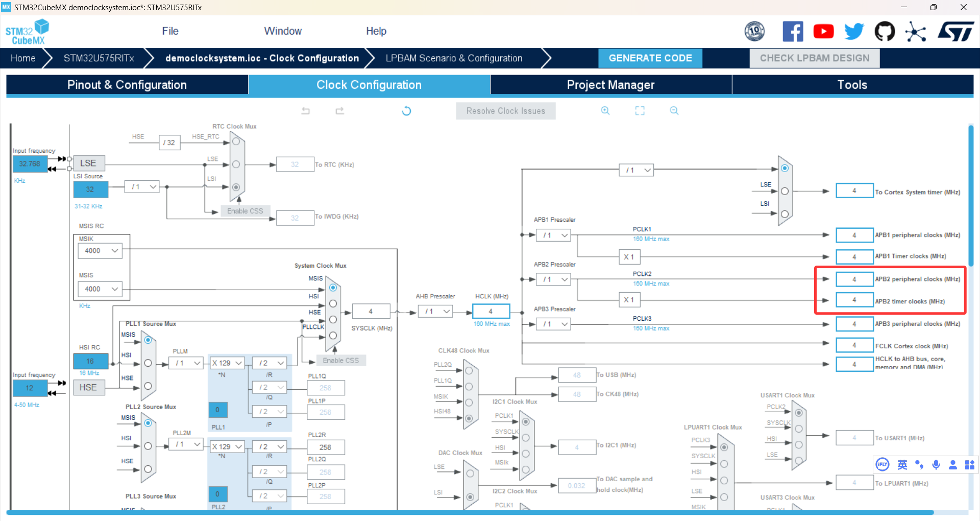Viewport: 980px width, 521px height.
Task: Click the 10-year anniversary badge icon
Action: click(754, 32)
